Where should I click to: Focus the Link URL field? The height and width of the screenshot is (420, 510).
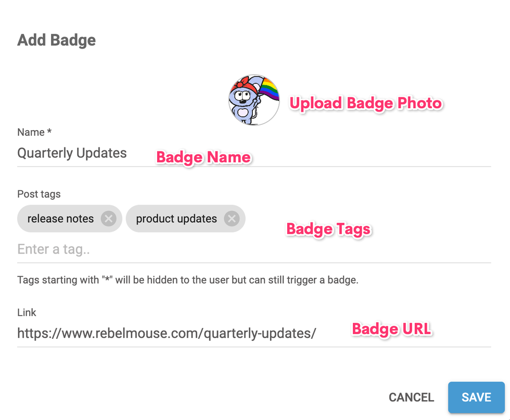coord(167,333)
